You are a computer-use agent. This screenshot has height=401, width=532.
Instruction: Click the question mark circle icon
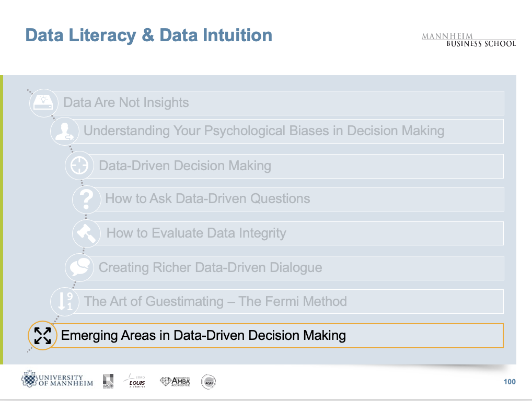pos(87,199)
